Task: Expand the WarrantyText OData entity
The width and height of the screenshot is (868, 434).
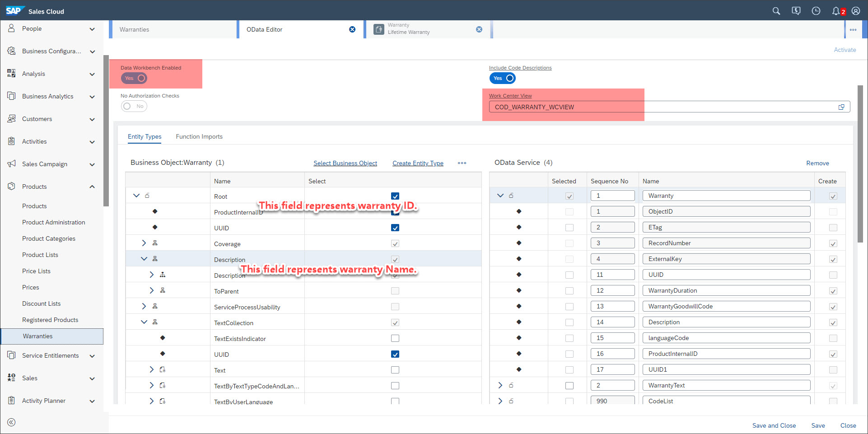Action: (x=500, y=385)
